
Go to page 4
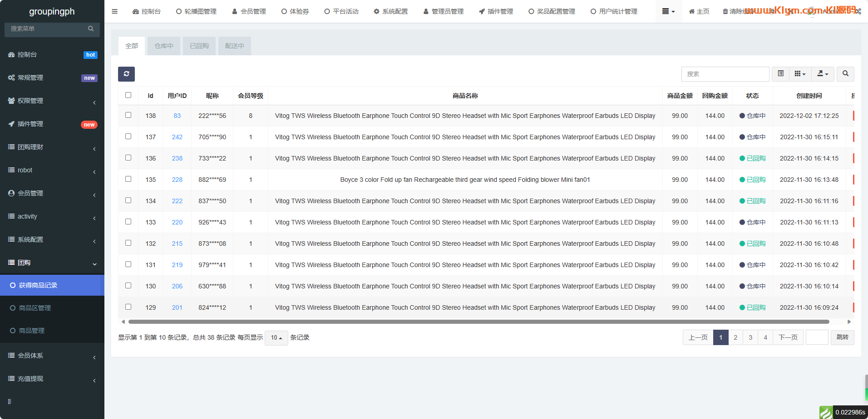[765, 337]
